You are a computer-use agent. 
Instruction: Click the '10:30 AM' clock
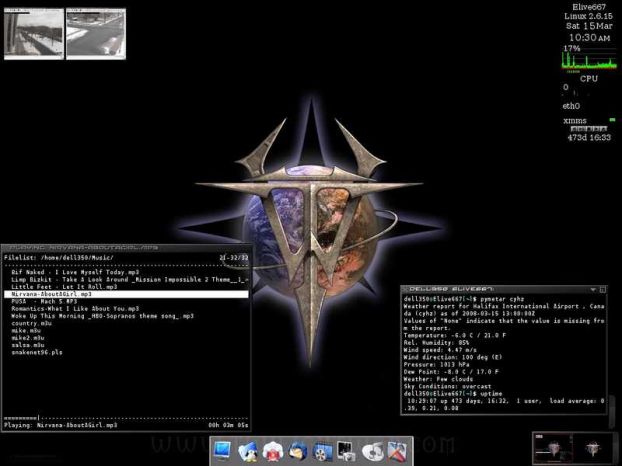point(589,38)
